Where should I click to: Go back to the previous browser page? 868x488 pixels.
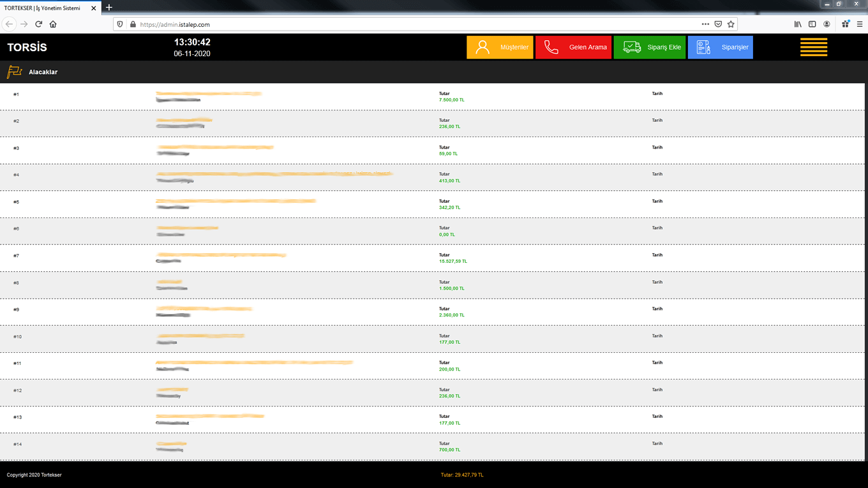[x=9, y=24]
